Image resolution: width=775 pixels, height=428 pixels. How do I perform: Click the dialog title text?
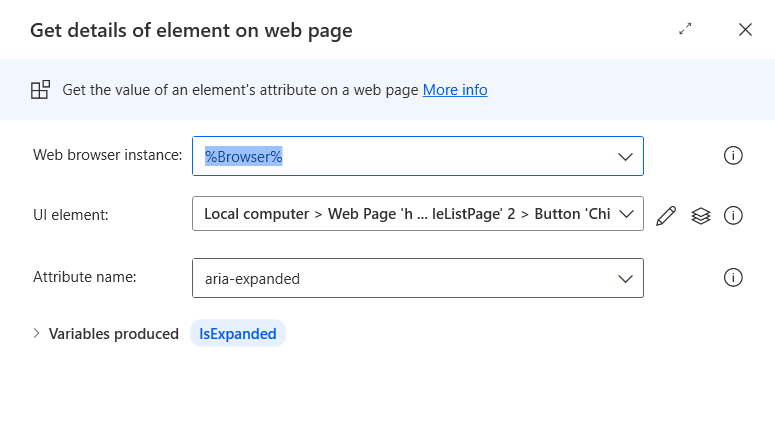[x=191, y=31]
